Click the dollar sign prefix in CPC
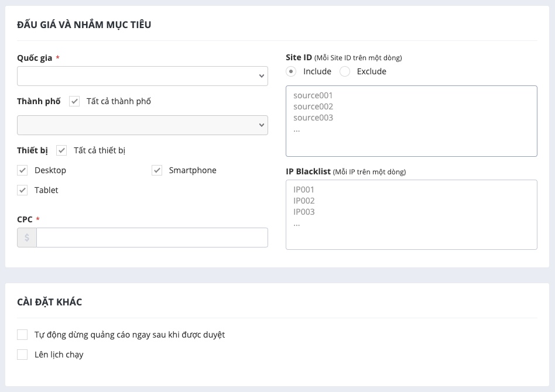Viewport: 555px width, 392px height. (27, 238)
